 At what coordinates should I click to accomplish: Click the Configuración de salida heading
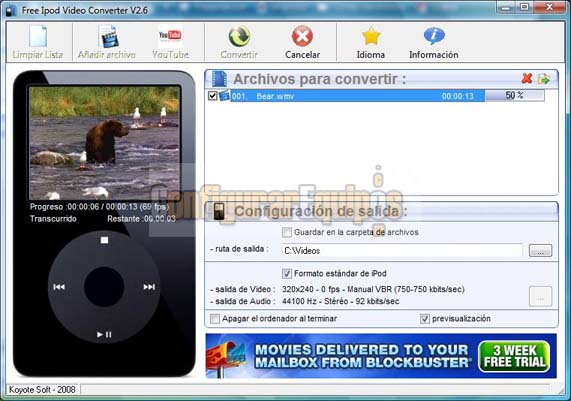320,211
